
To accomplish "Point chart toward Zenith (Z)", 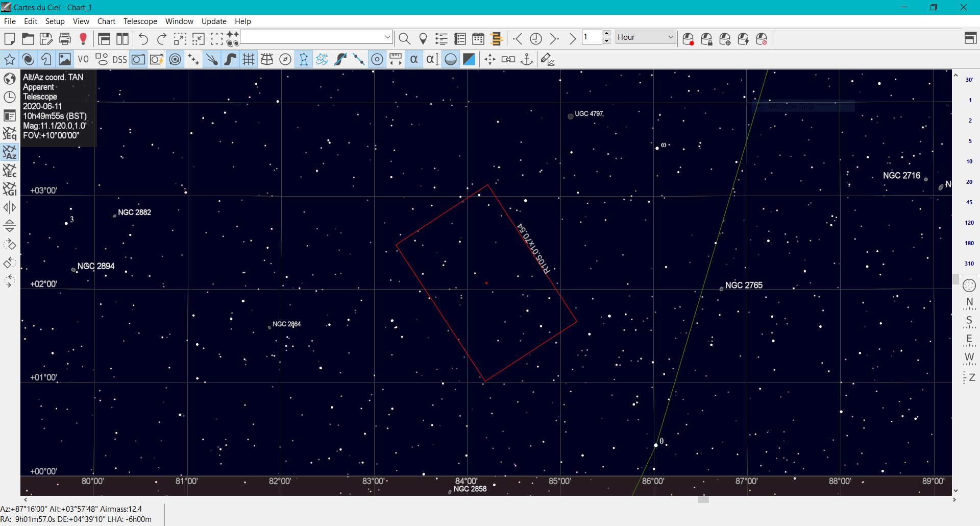I will 969,377.
